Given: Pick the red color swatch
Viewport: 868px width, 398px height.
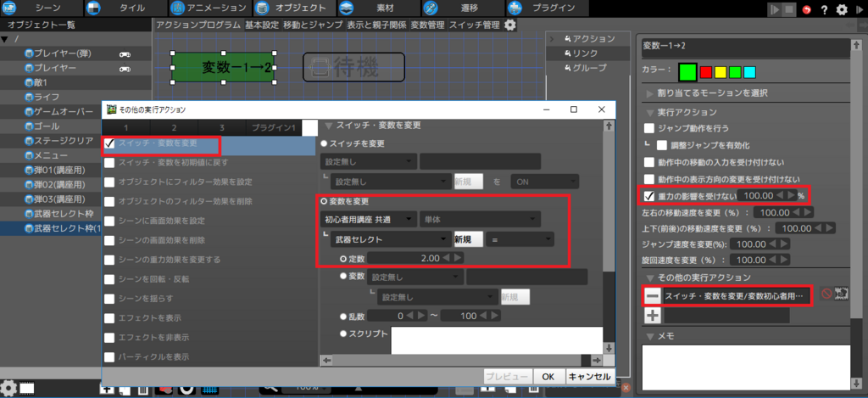Looking at the screenshot, I should click(x=706, y=73).
